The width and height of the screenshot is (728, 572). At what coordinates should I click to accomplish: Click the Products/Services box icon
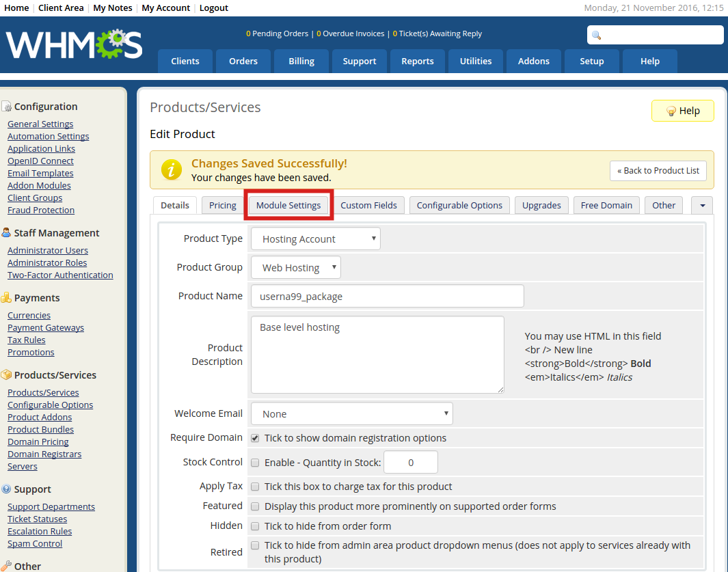[7, 375]
